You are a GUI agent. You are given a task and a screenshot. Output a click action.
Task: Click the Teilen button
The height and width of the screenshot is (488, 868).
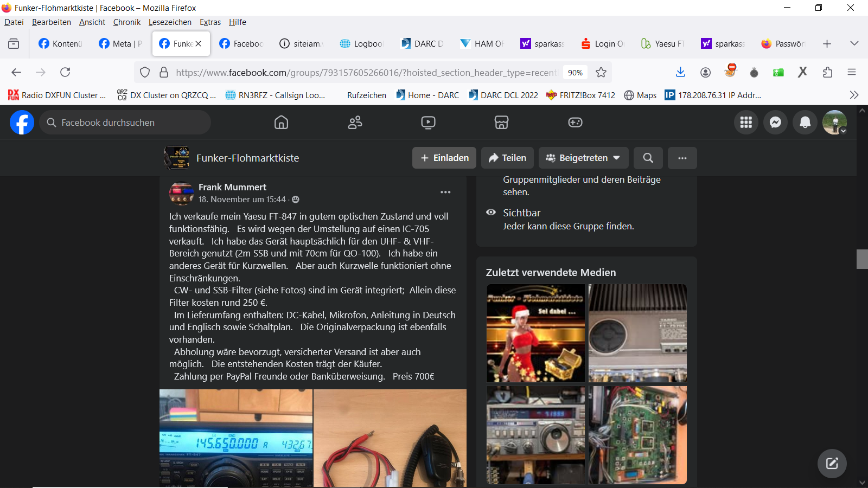[x=507, y=158]
